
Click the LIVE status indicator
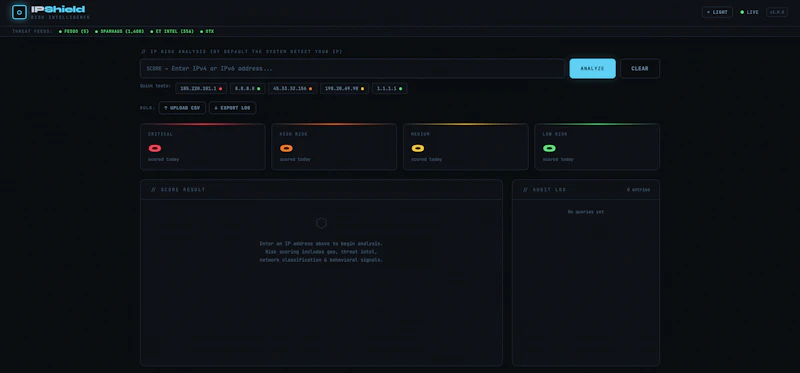749,12
